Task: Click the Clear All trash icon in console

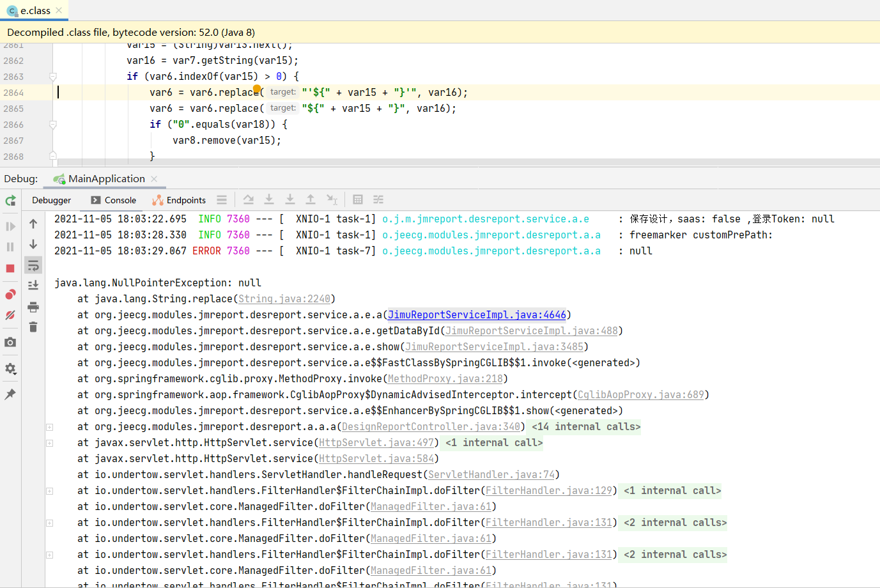Action: [33, 327]
